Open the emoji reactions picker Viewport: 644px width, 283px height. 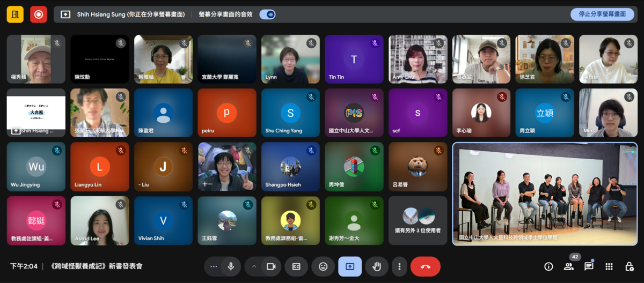click(x=323, y=266)
